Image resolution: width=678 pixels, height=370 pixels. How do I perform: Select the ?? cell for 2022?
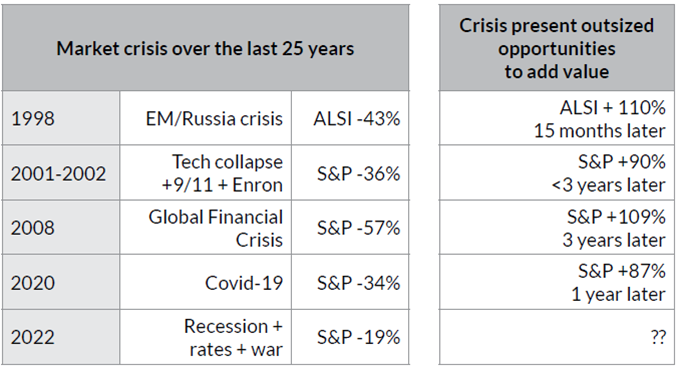click(x=556, y=337)
